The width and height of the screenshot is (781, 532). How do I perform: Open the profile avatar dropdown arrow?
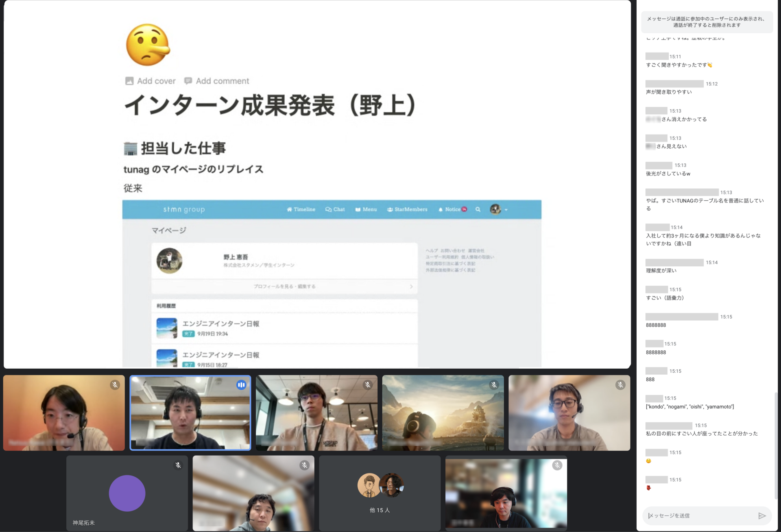coord(506,210)
